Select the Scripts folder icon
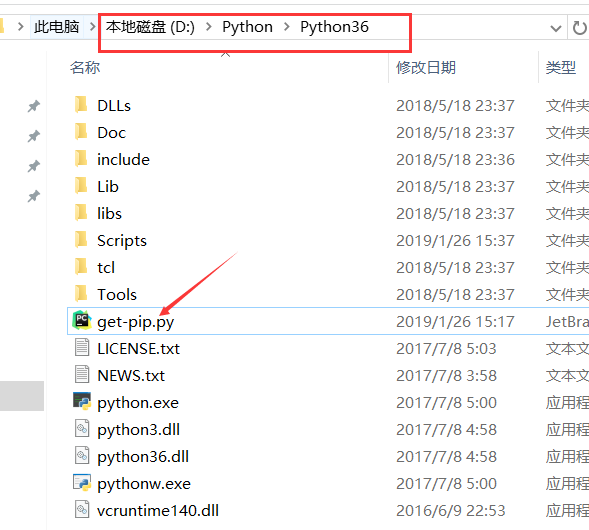Screen dimensions: 589x530 pyautogui.click(x=81, y=240)
